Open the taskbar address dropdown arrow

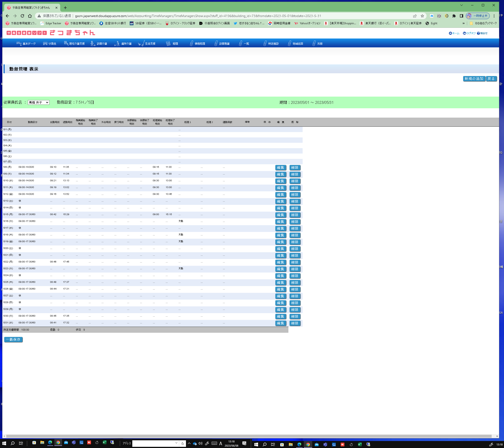tap(176, 443)
